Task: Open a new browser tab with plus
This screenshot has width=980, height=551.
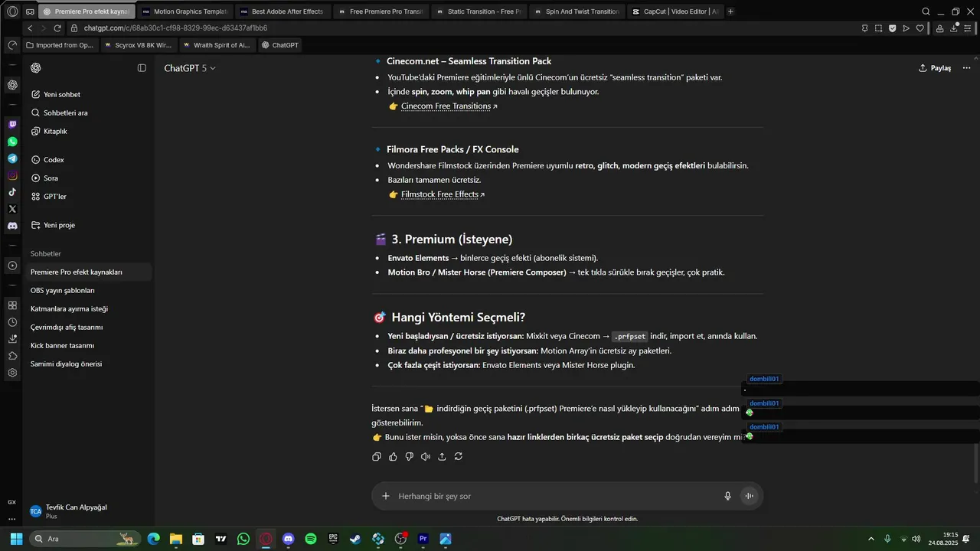Action: 730,11
